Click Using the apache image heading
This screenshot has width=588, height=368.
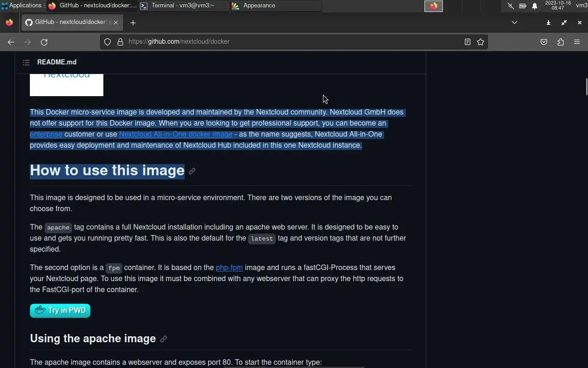93,339
